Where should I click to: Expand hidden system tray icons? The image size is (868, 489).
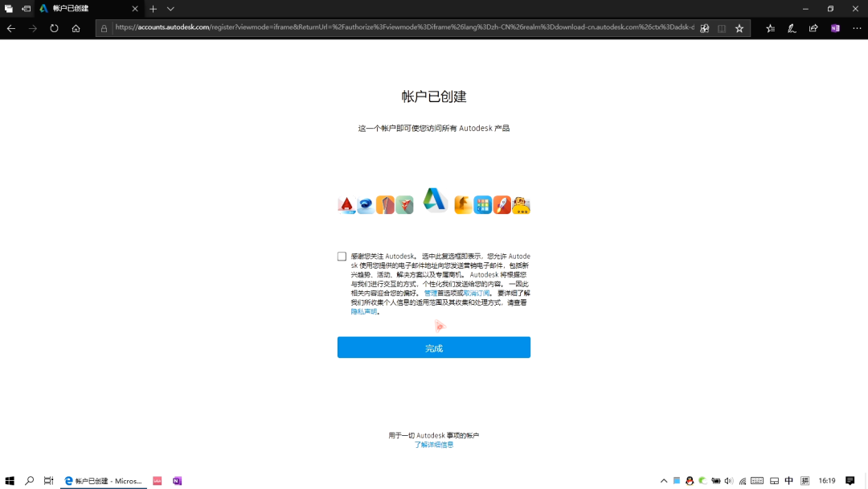click(664, 481)
